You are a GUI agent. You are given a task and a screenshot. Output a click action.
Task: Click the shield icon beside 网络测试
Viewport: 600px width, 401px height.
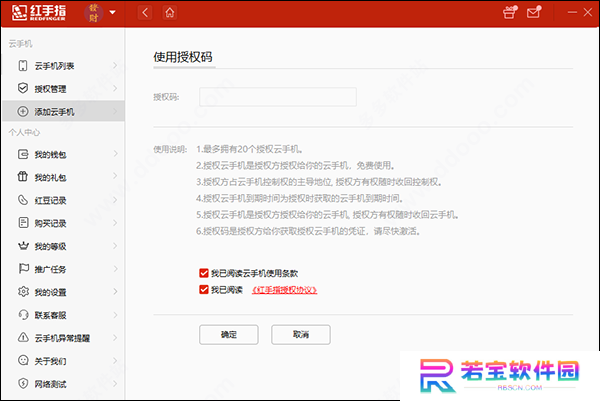pyautogui.click(x=23, y=383)
